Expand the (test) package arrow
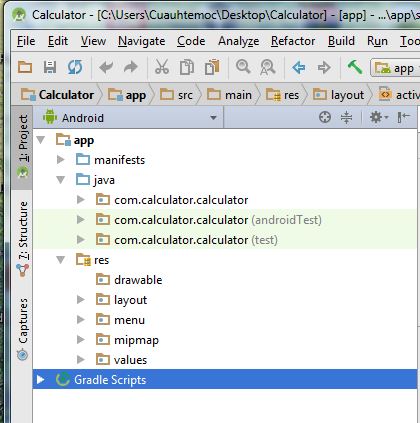This screenshot has height=423, width=420. pyautogui.click(x=81, y=240)
